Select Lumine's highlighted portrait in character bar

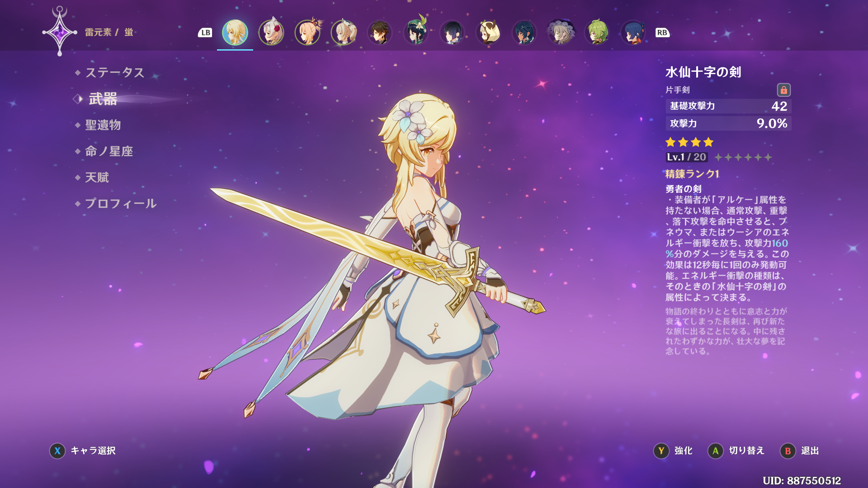[235, 33]
